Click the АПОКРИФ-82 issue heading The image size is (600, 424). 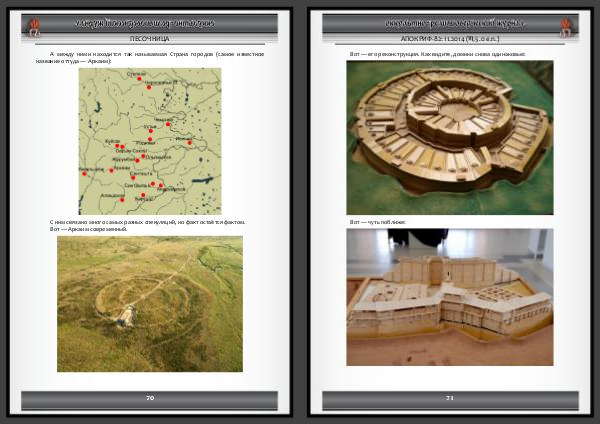[449, 38]
